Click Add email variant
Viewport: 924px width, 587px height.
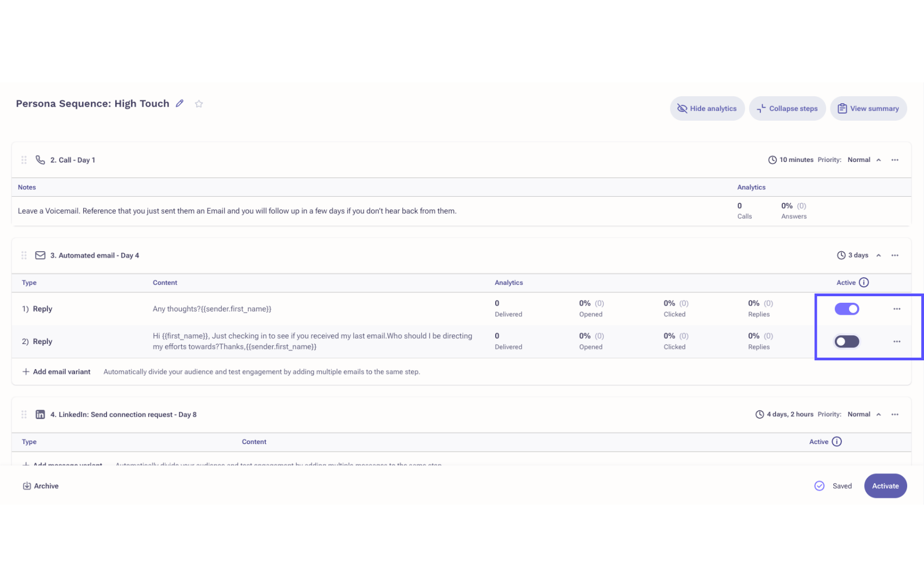[56, 372]
